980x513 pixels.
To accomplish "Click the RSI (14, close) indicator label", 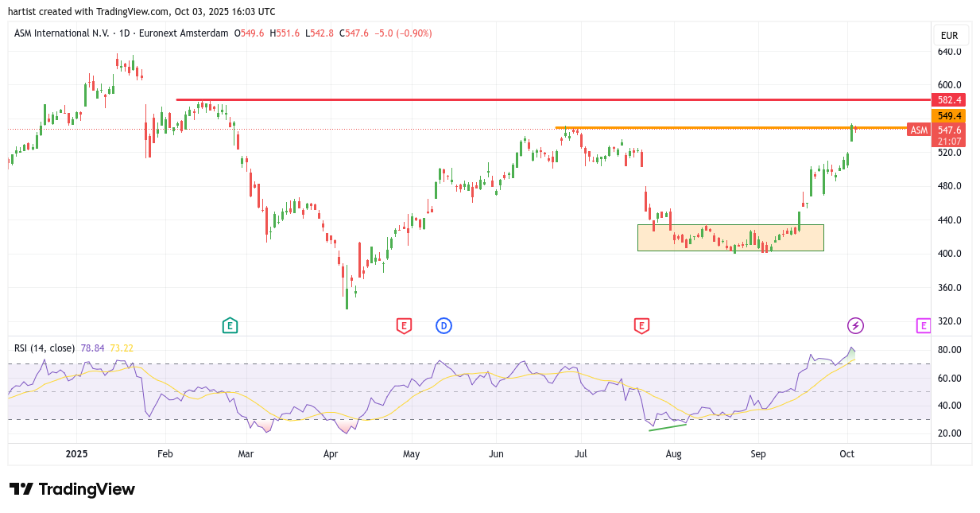I will (45, 348).
